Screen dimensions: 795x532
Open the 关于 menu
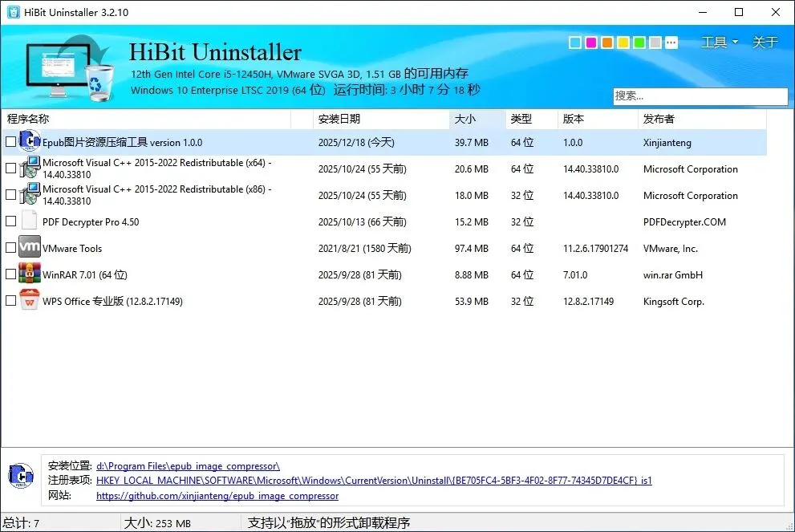(765, 42)
